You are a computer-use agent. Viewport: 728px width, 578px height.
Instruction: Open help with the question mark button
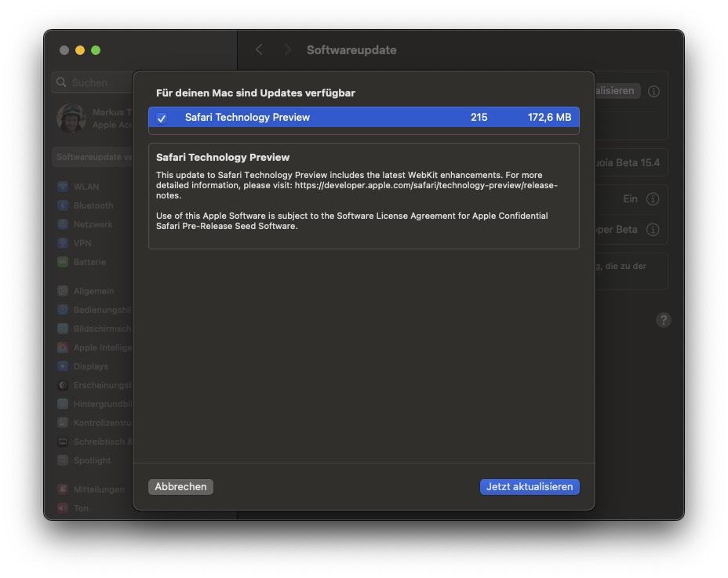[664, 320]
